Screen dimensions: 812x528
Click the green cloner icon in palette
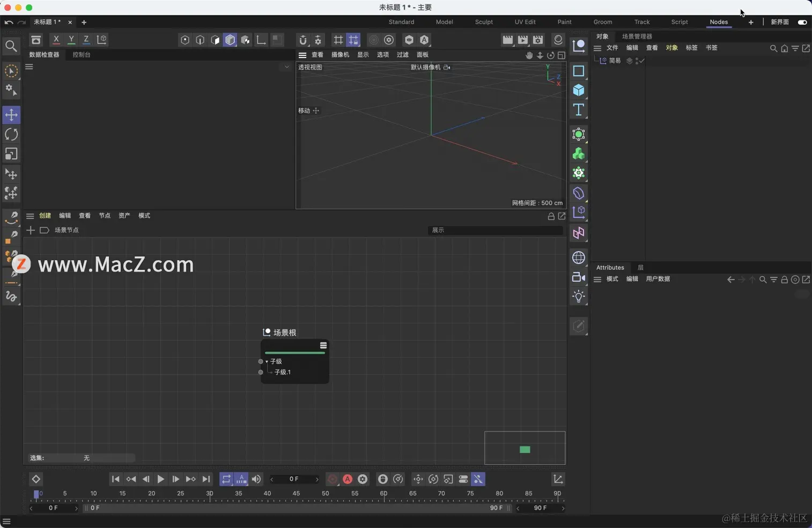579,154
